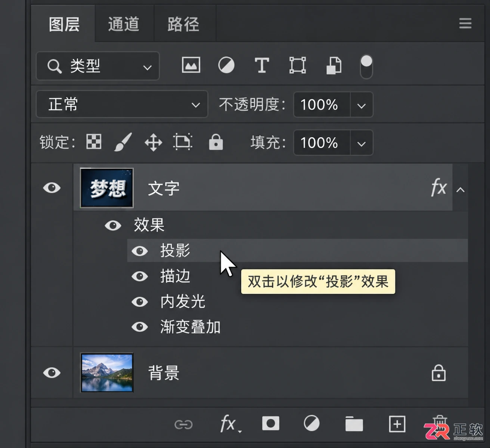Image resolution: width=490 pixels, height=448 pixels.
Task: Select the 内发光 effect row
Action: point(298,302)
